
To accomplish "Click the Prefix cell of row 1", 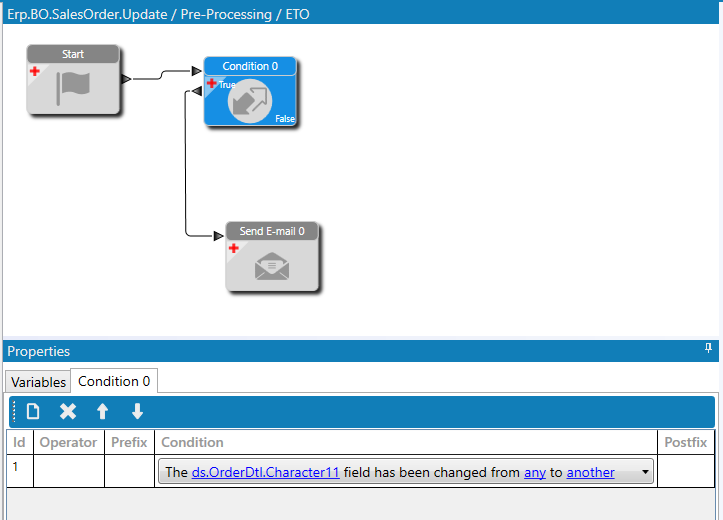I will (x=130, y=471).
